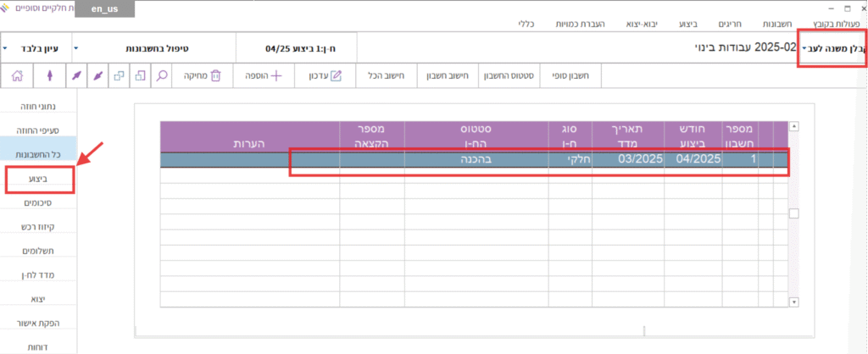The width and height of the screenshot is (868, 354).
Task: Open the קבלן משנה dropdown
Action: (x=832, y=49)
